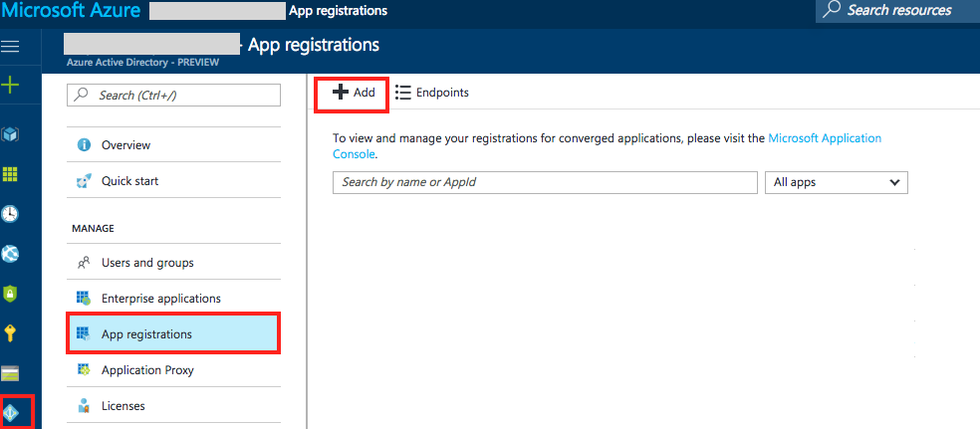Open the credit card Billing sidebar icon
980x429 pixels.
coord(11,374)
